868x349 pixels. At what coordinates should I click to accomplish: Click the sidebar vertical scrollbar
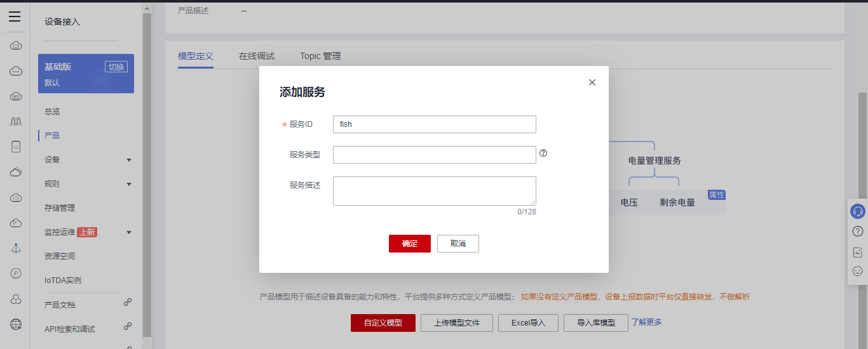(x=147, y=174)
